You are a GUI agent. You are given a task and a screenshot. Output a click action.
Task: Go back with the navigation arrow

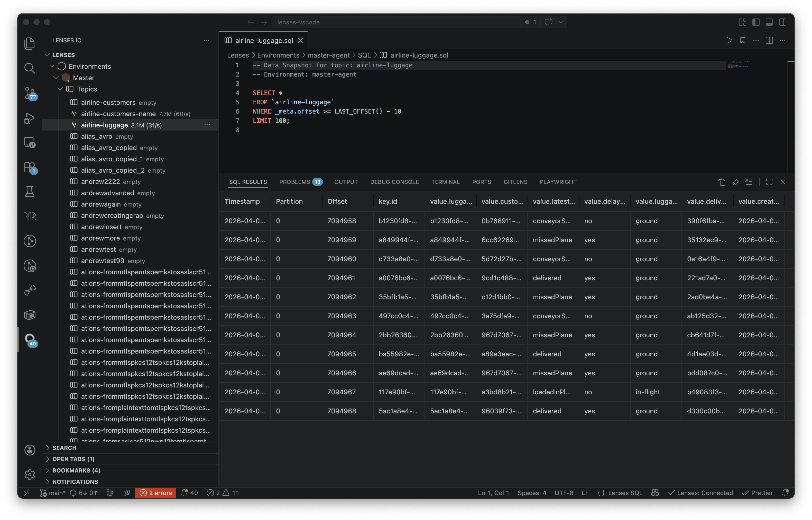(250, 22)
